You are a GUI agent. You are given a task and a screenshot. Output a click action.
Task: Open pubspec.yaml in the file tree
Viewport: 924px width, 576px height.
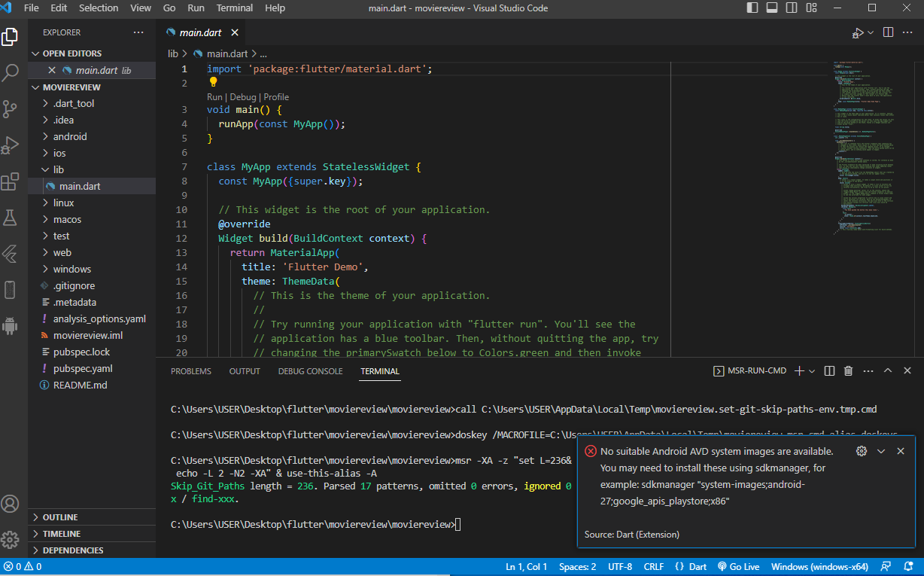pyautogui.click(x=83, y=368)
